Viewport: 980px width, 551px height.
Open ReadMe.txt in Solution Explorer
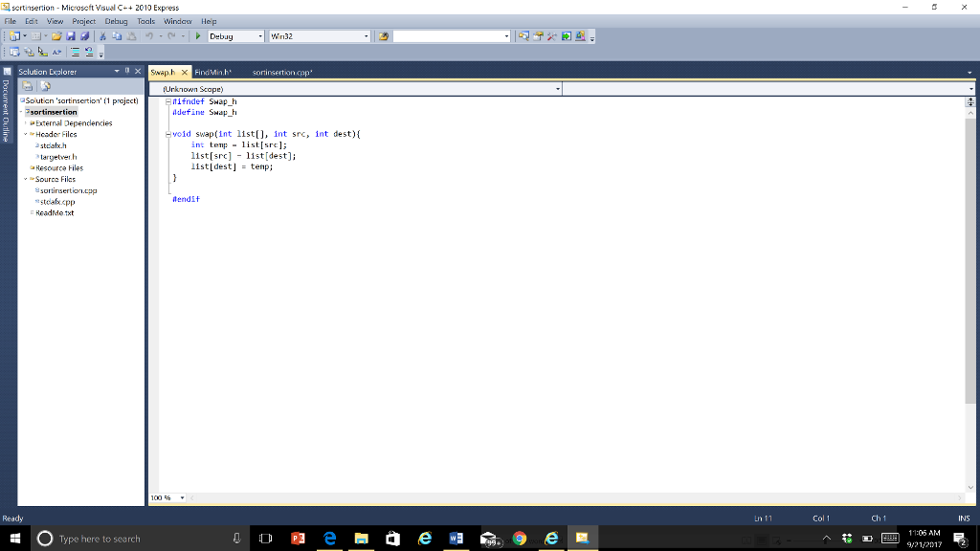55,212
